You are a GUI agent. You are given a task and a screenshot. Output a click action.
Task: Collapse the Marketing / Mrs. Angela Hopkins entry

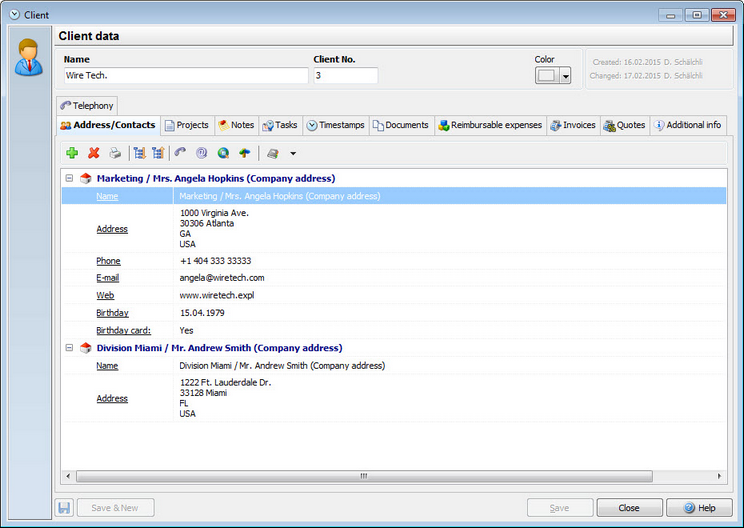[69, 178]
